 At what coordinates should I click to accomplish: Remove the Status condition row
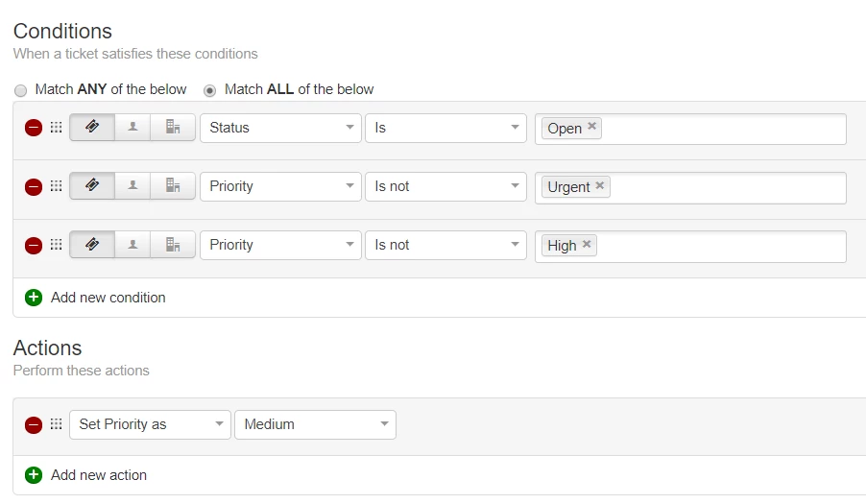(x=34, y=128)
